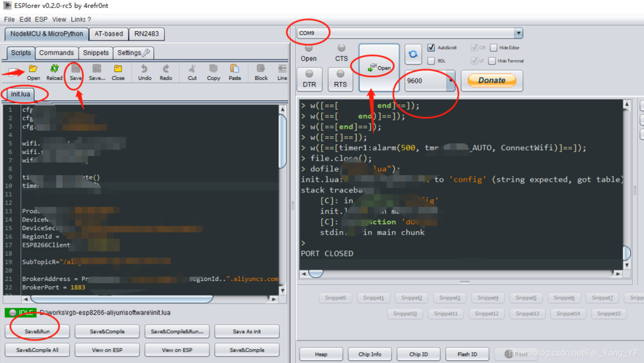Click the Save&Compile All button

click(x=37, y=350)
